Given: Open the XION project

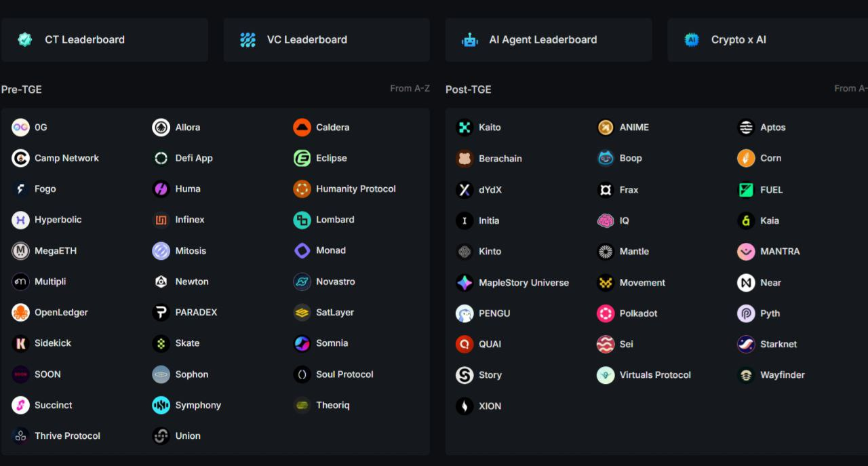Looking at the screenshot, I should (479, 406).
